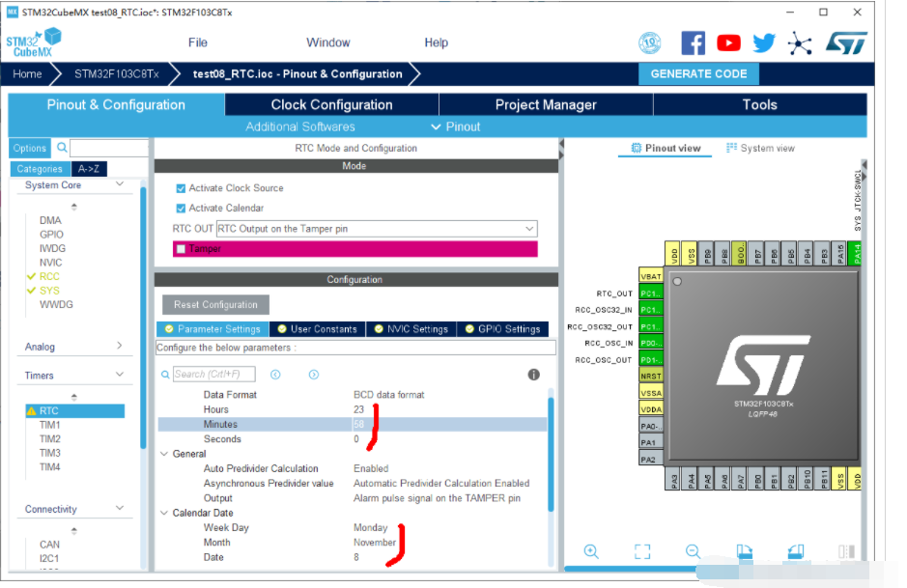Click the parameter list vertical scrollbar

[551, 455]
